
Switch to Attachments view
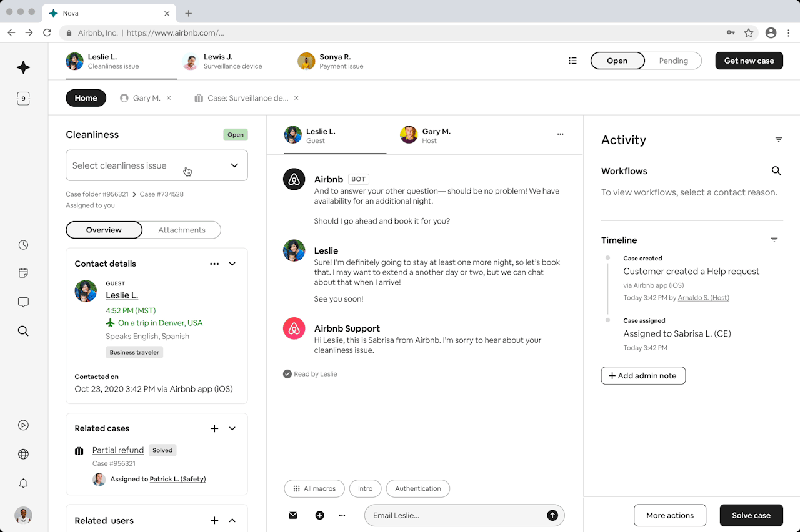click(x=181, y=230)
